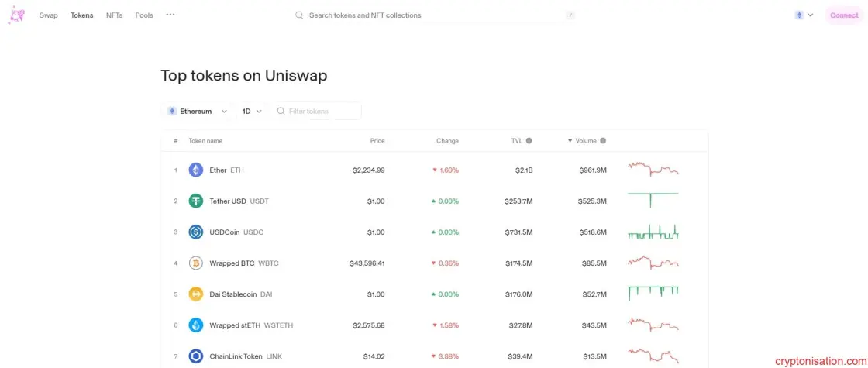Click the Price column header

[x=377, y=140]
